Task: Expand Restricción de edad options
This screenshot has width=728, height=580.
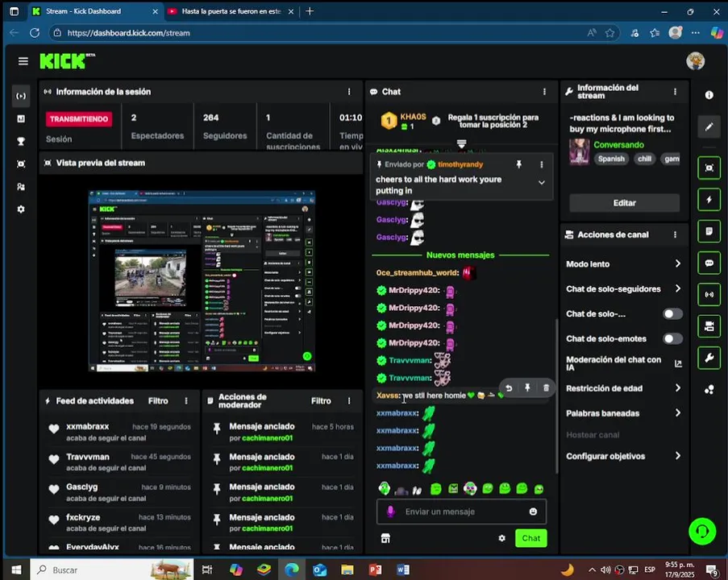Action: pyautogui.click(x=623, y=388)
